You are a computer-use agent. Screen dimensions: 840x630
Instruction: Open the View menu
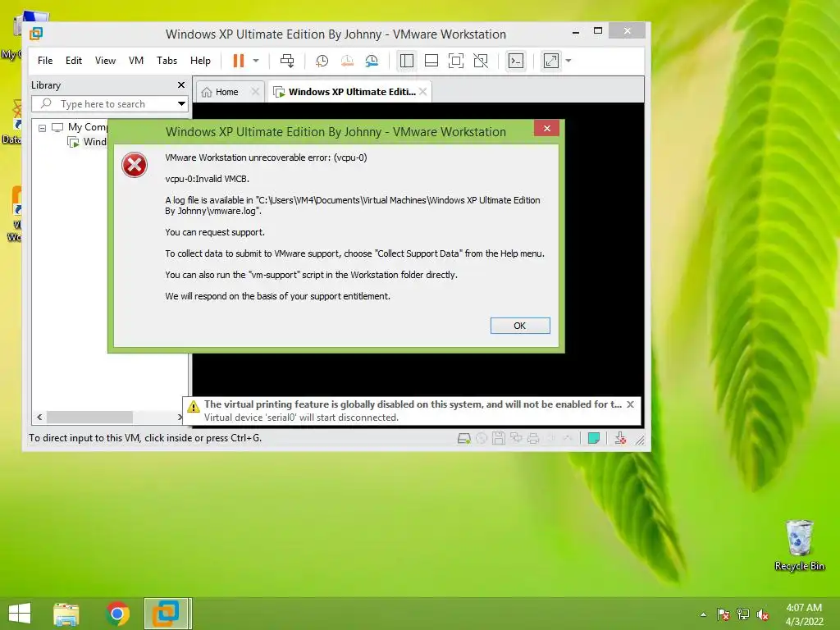105,61
